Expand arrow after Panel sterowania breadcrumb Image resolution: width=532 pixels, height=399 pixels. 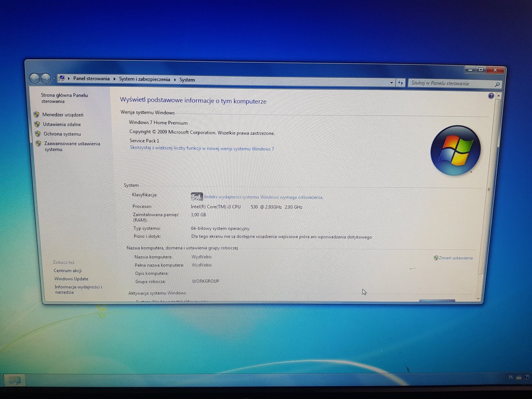click(114, 79)
